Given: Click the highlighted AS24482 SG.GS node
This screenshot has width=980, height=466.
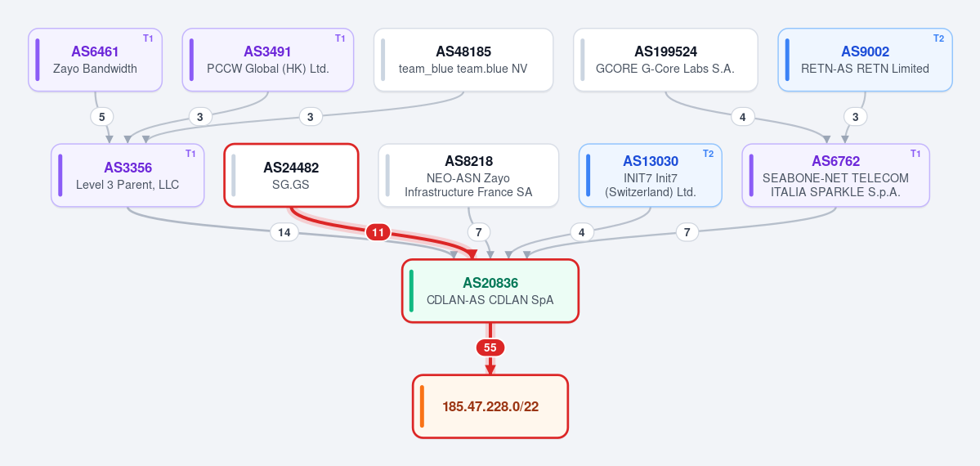Looking at the screenshot, I should (291, 175).
